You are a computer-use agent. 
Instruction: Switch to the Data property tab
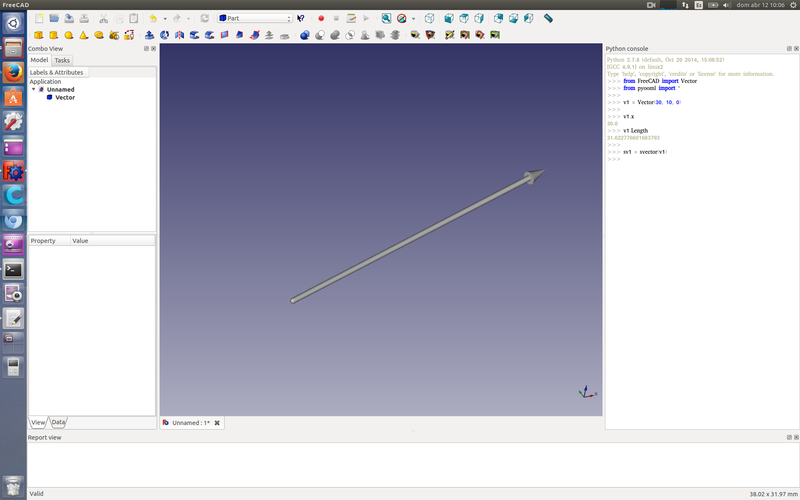coord(58,422)
